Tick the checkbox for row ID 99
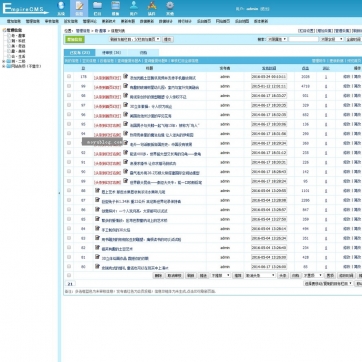This screenshot has height=362, width=362. point(69,86)
